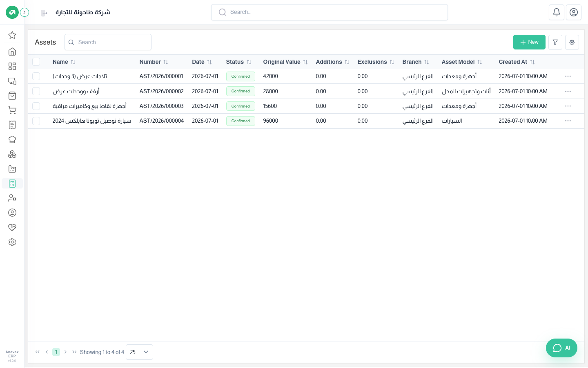Open the stacked cubes inventory icon

tap(12, 154)
